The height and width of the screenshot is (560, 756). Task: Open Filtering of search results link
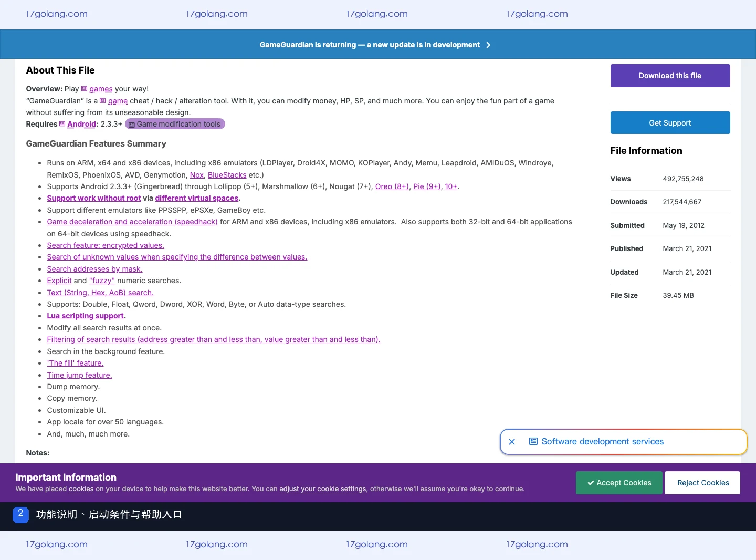click(214, 339)
